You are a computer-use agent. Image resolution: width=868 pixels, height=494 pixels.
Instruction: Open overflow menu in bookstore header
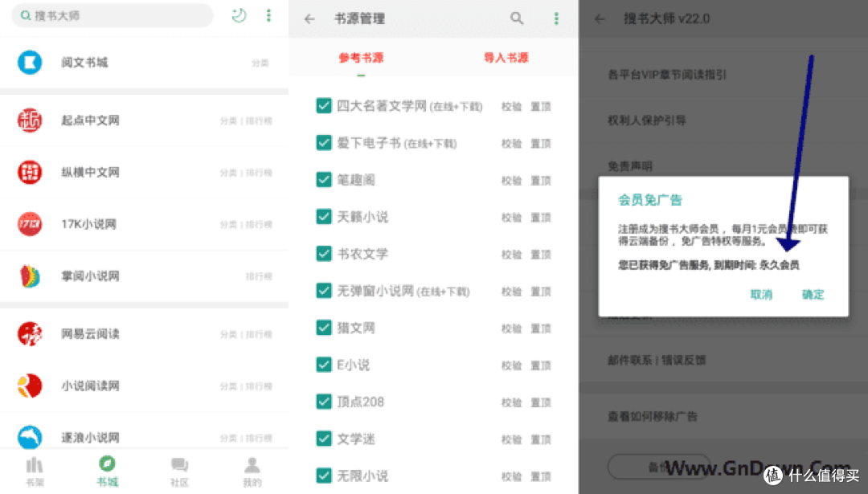pyautogui.click(x=269, y=15)
